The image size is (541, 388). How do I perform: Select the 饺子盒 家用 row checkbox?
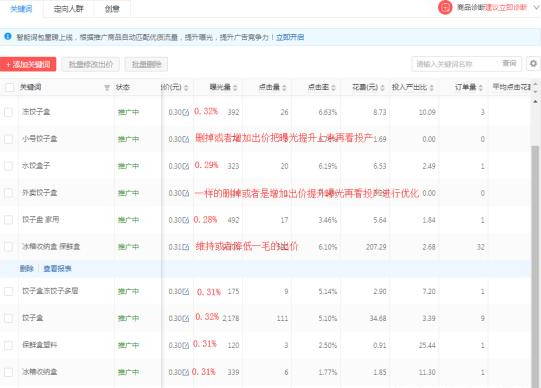(x=8, y=220)
